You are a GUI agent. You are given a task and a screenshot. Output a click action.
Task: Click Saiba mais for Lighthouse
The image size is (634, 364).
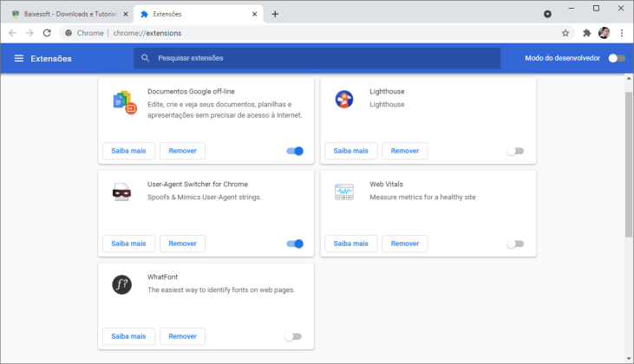coord(351,151)
